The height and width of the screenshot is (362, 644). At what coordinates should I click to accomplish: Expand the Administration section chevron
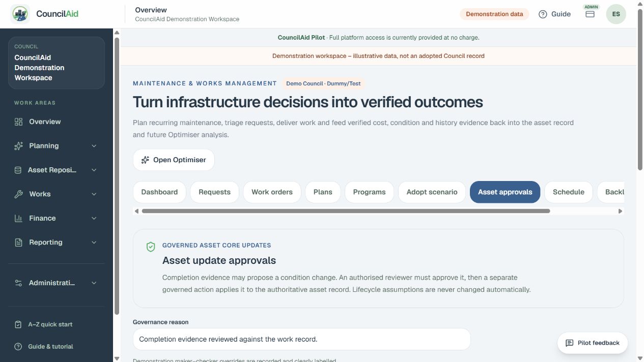pyautogui.click(x=94, y=283)
